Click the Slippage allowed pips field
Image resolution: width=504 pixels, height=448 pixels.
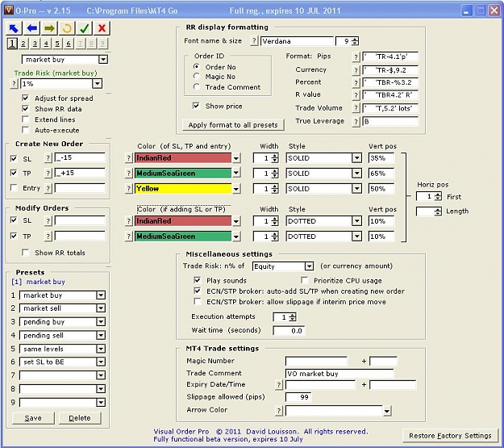pos(298,397)
